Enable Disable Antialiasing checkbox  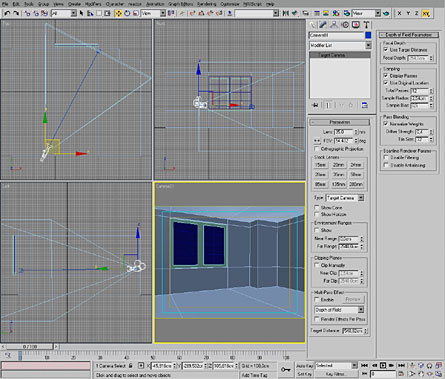click(386, 165)
